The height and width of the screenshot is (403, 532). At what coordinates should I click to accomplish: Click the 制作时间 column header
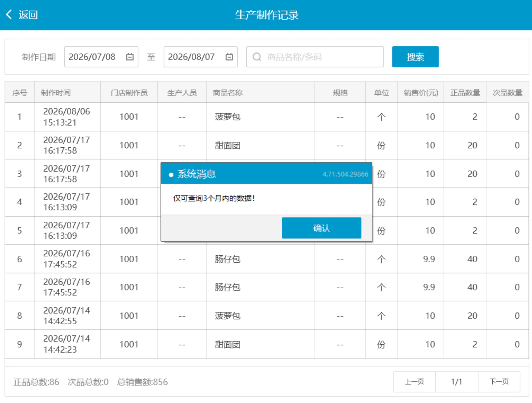(56, 93)
